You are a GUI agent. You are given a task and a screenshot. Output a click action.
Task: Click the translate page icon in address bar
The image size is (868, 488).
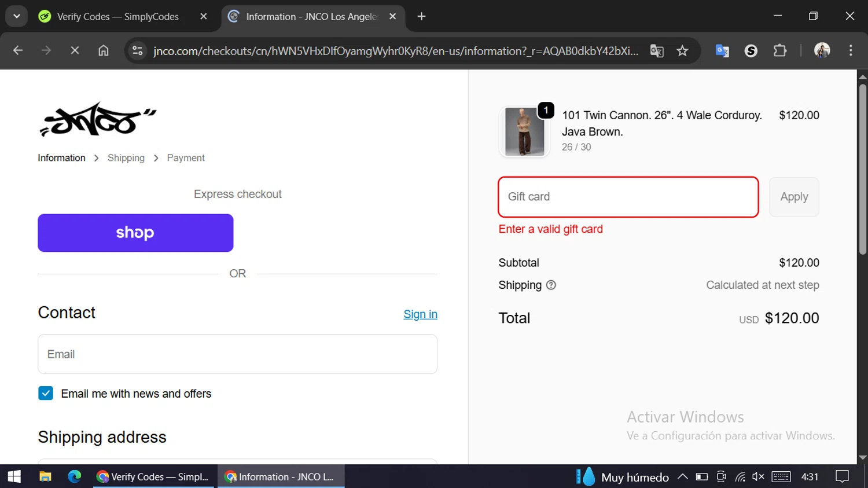(657, 51)
